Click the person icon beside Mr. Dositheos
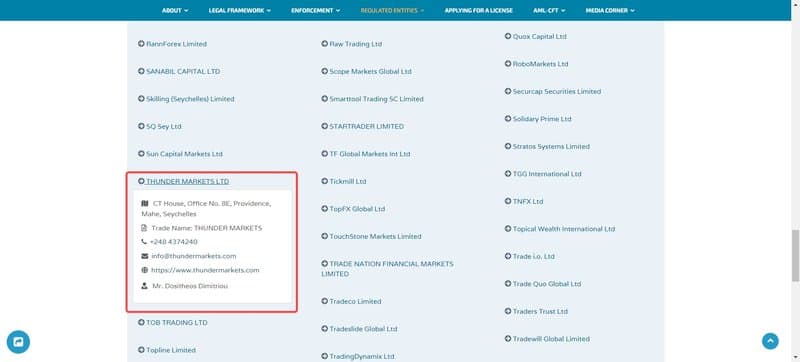800x362 pixels. tap(144, 286)
